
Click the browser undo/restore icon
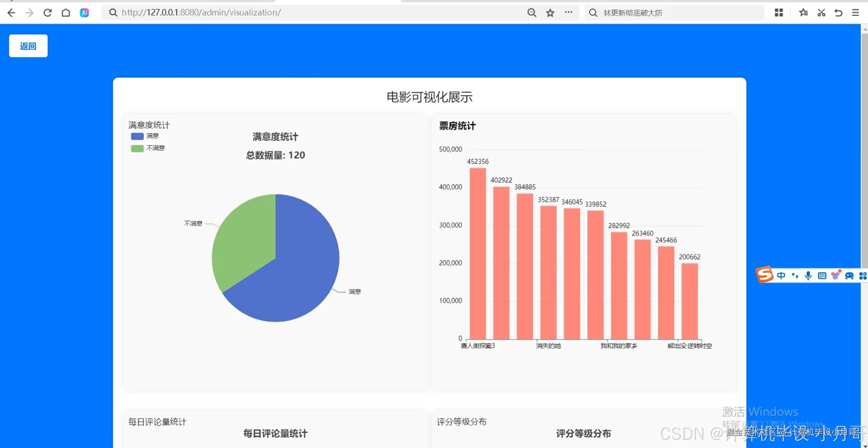[839, 13]
